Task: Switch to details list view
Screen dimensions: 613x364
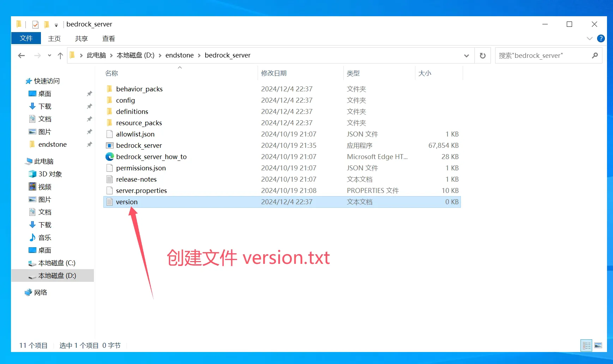Action: 587,345
